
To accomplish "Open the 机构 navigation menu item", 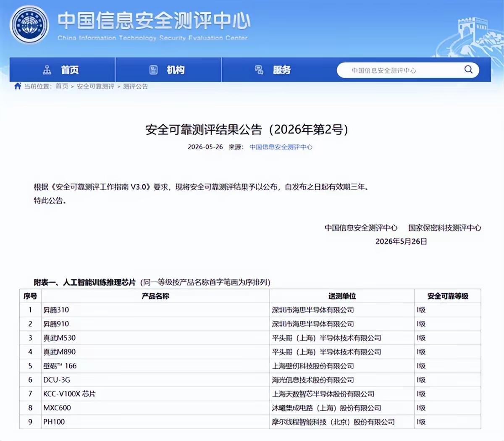I will coord(168,70).
